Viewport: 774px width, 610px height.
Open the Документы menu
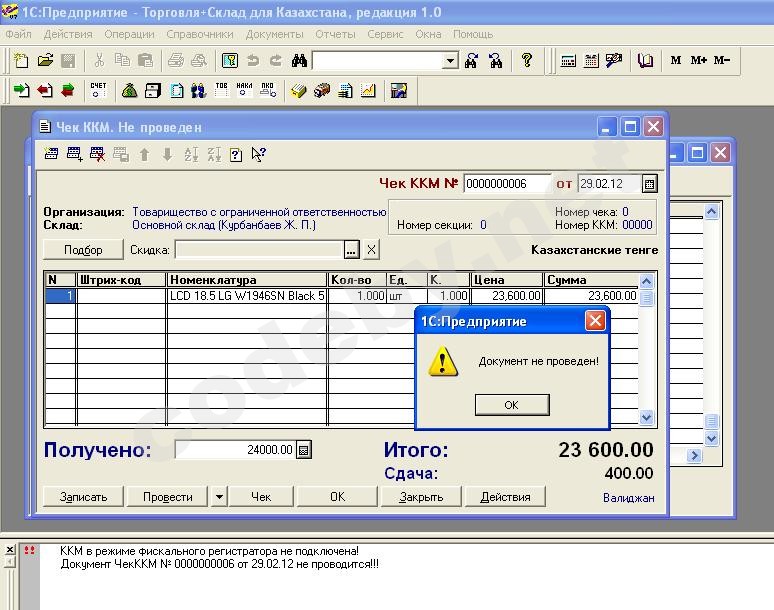274,34
